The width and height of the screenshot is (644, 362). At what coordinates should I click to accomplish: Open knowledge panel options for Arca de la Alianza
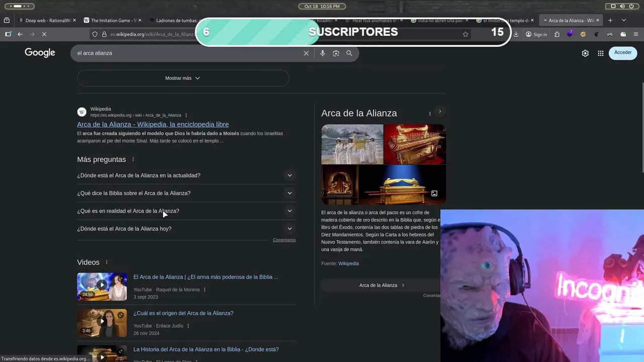430,114
